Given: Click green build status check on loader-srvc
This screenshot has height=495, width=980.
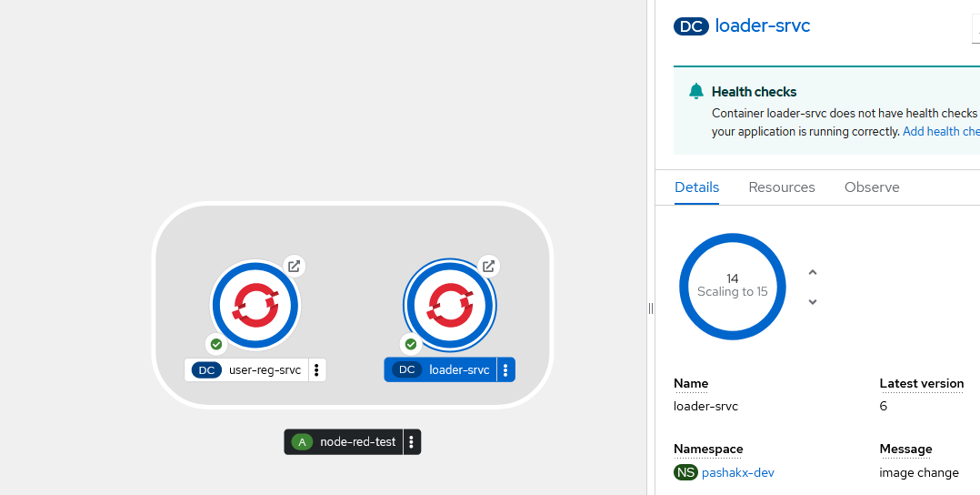Looking at the screenshot, I should click(411, 344).
